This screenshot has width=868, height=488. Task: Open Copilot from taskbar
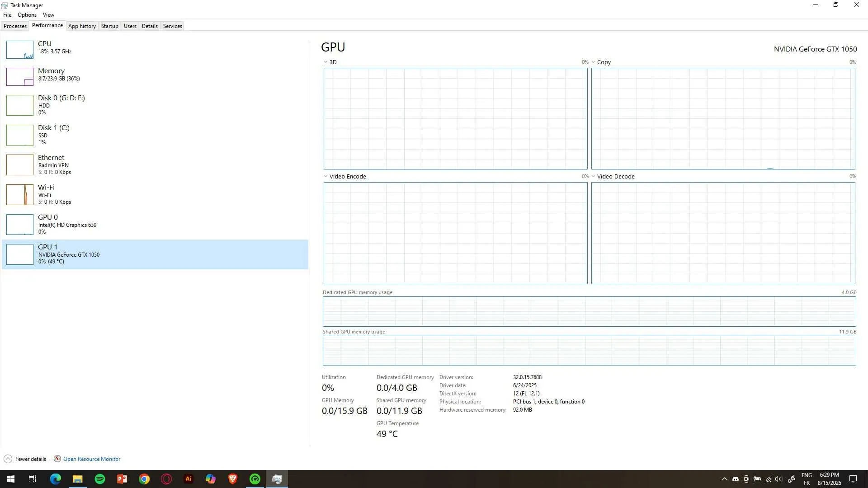point(211,479)
